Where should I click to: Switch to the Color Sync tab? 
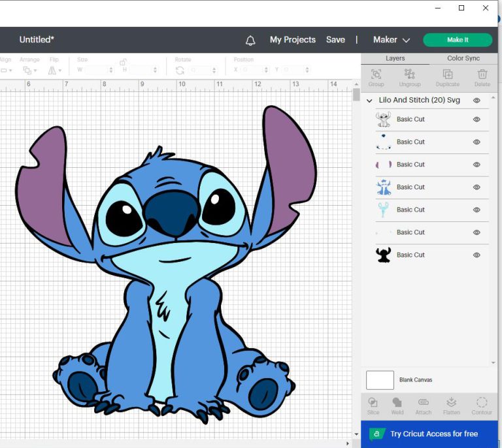click(x=463, y=58)
